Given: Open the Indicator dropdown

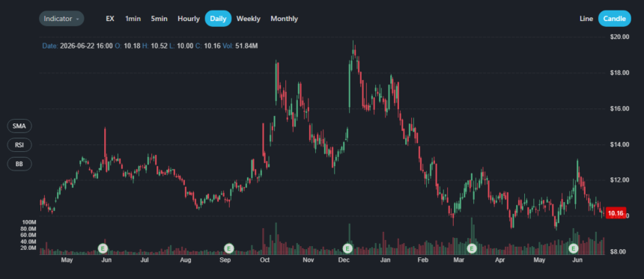Looking at the screenshot, I should click(61, 19).
